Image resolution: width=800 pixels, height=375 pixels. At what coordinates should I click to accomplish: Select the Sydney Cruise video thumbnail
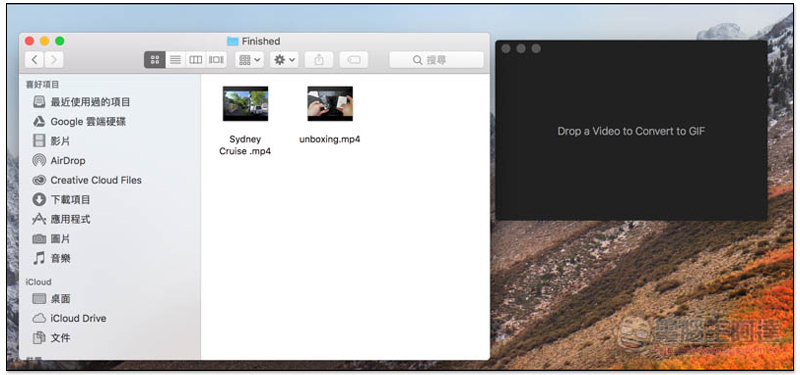245,104
